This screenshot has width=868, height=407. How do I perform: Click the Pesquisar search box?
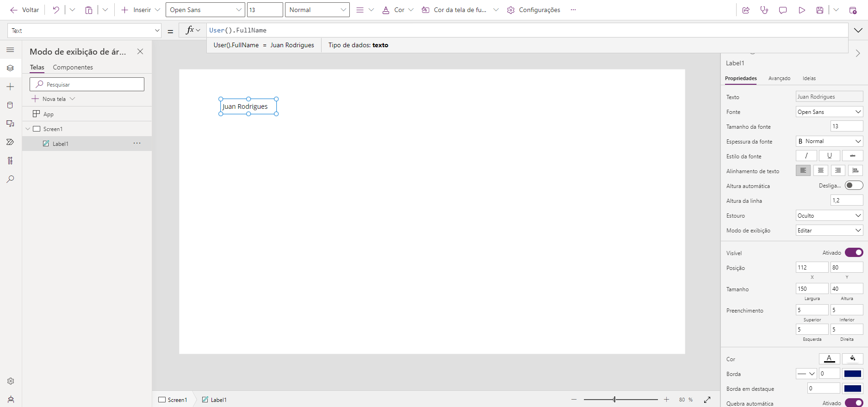tap(87, 84)
